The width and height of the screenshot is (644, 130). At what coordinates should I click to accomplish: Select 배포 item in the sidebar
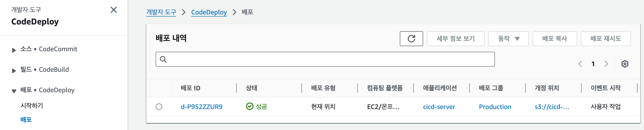(x=26, y=120)
